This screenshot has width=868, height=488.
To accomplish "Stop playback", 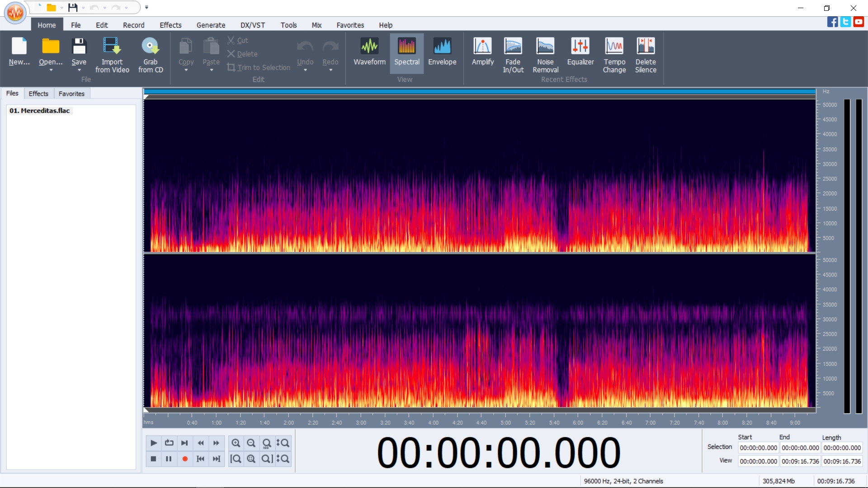I will point(153,459).
